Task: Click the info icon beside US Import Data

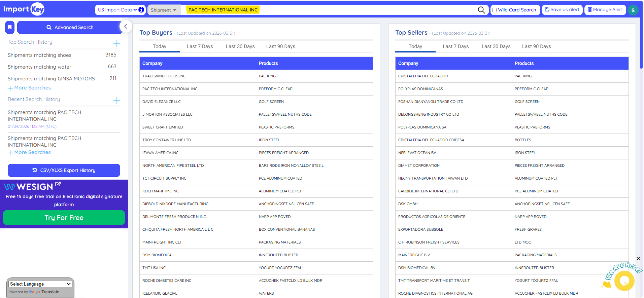Action: [141, 10]
